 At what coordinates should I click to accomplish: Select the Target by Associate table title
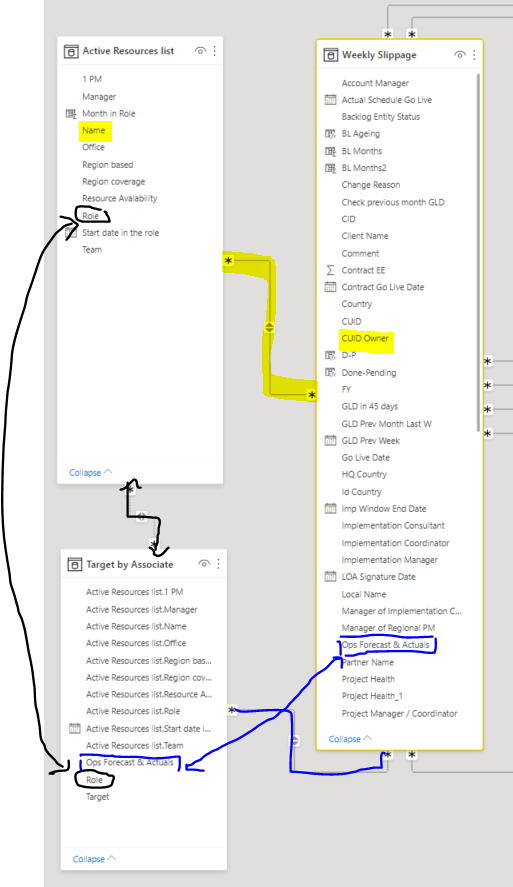(x=130, y=565)
